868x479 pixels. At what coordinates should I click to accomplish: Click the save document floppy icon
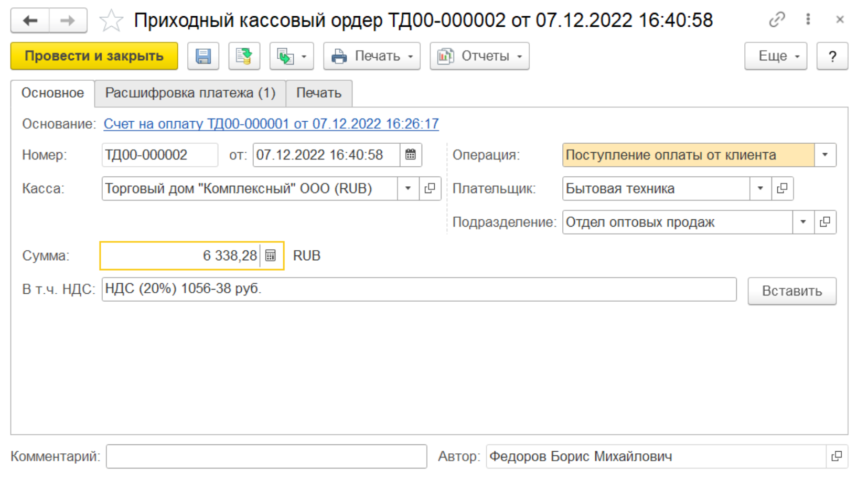203,56
